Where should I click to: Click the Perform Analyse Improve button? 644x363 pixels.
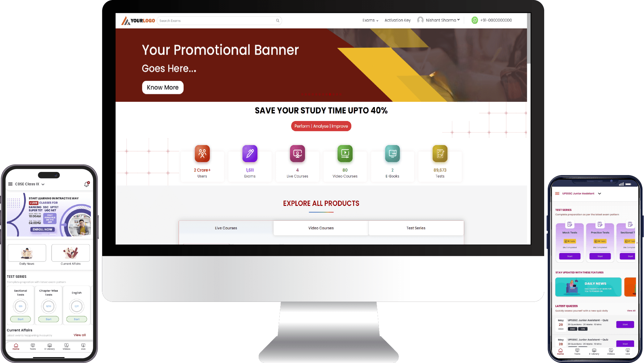(x=321, y=126)
